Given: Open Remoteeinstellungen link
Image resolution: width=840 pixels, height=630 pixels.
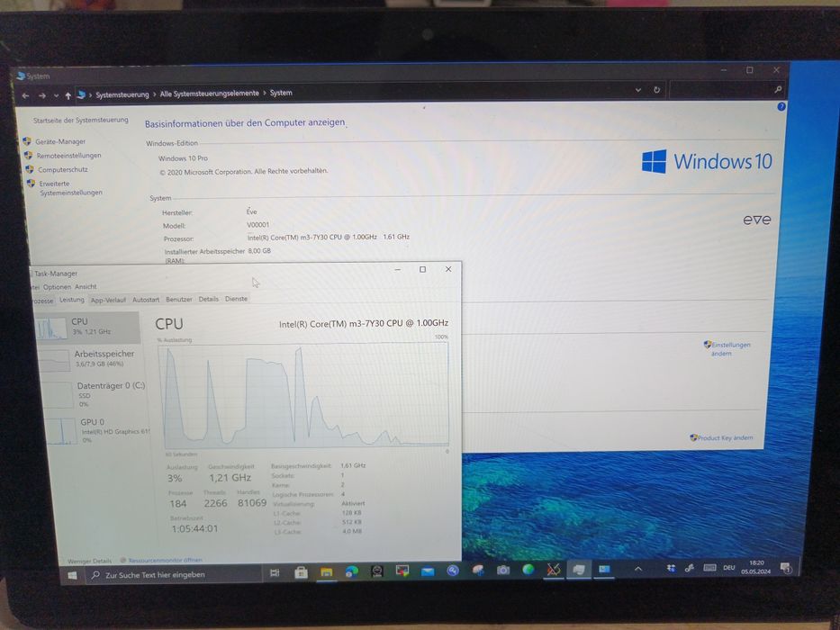Looking at the screenshot, I should [68, 156].
